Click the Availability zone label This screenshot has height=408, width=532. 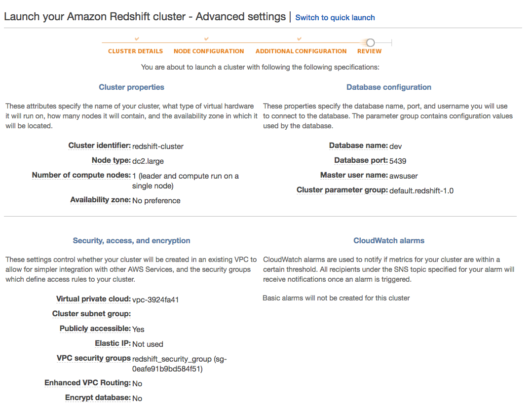pyautogui.click(x=100, y=200)
